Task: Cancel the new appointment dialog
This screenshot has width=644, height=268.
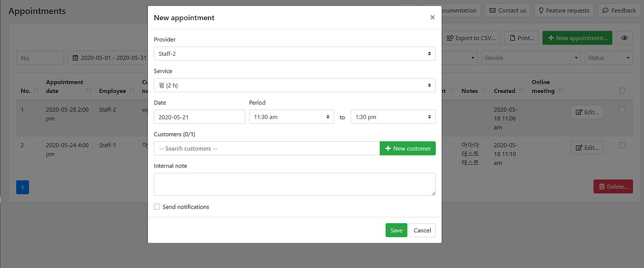Action: pyautogui.click(x=422, y=230)
